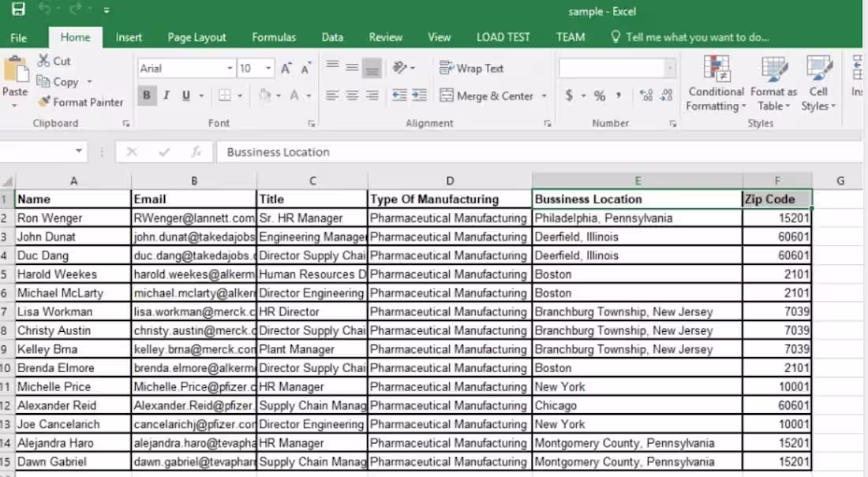Open the Data tab
Image resolution: width=868 pixels, height=477 pixels.
(x=332, y=37)
